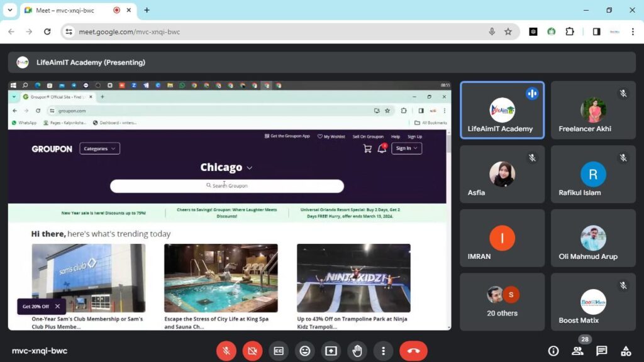644x362 pixels.
Task: Raise hand in the meeting
Action: click(357, 351)
